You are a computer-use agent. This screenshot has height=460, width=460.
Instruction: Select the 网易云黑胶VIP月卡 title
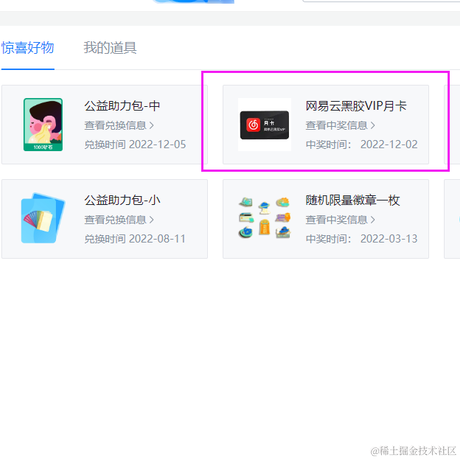click(356, 106)
